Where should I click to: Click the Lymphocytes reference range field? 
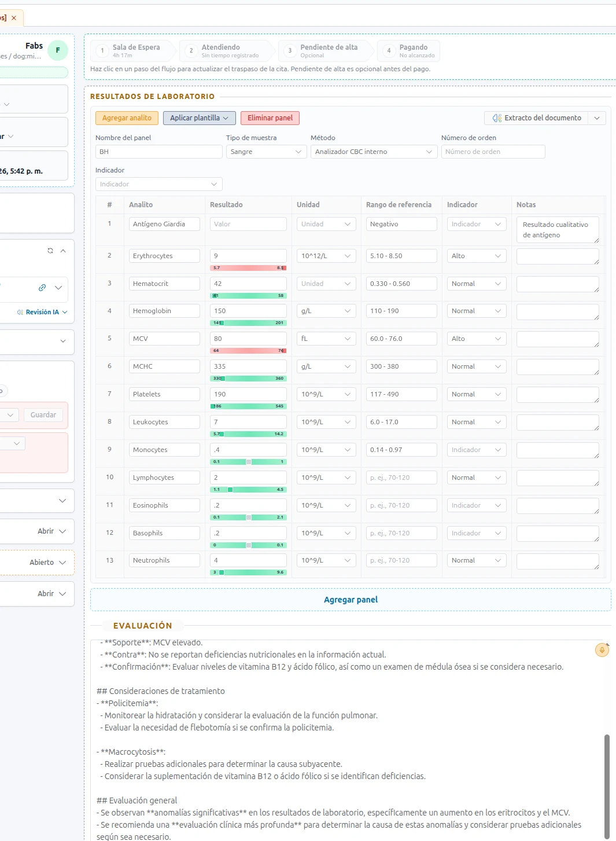coord(401,478)
